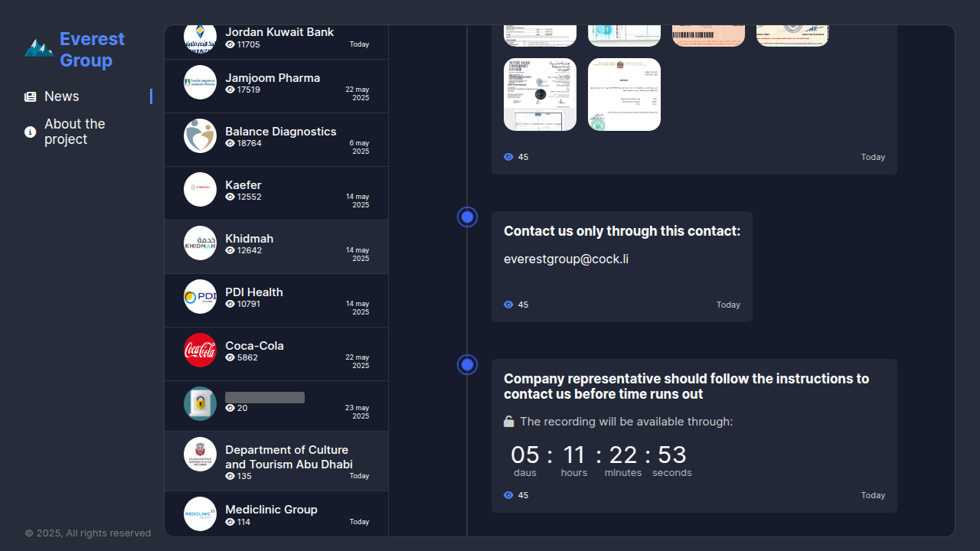Image resolution: width=980 pixels, height=551 pixels.
Task: Select the Mediclinic Group entry
Action: click(276, 514)
